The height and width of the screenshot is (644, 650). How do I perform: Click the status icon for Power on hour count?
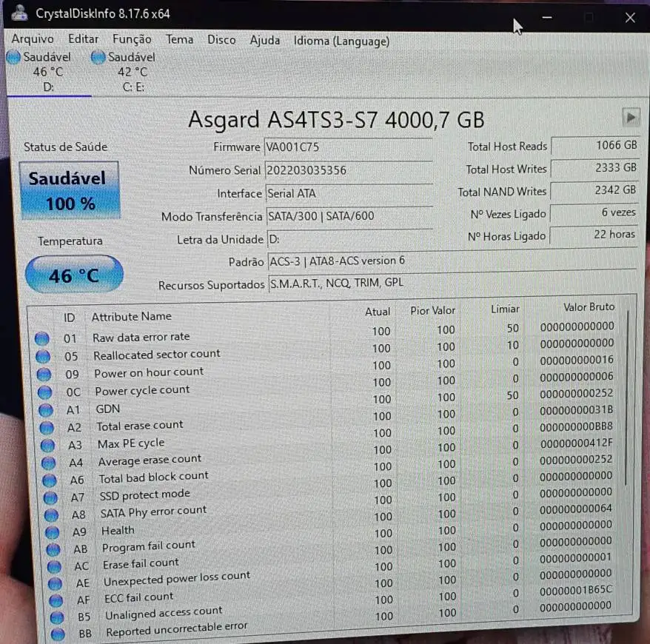pyautogui.click(x=44, y=375)
